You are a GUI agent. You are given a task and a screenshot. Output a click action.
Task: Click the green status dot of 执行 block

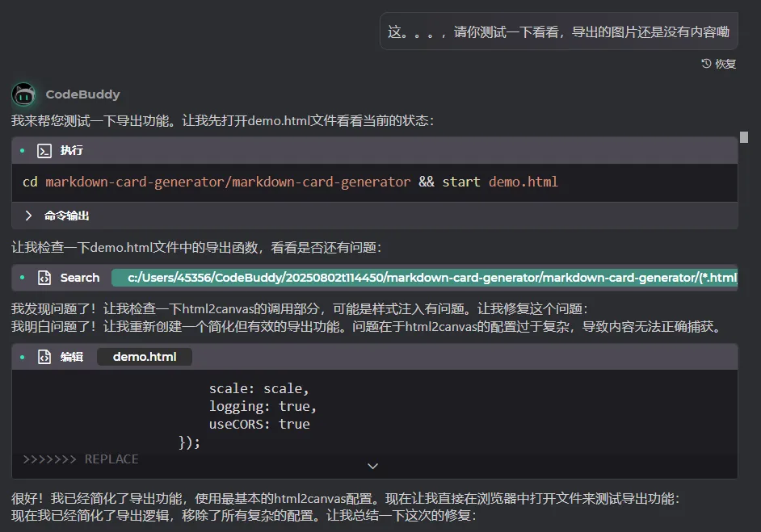click(x=23, y=151)
